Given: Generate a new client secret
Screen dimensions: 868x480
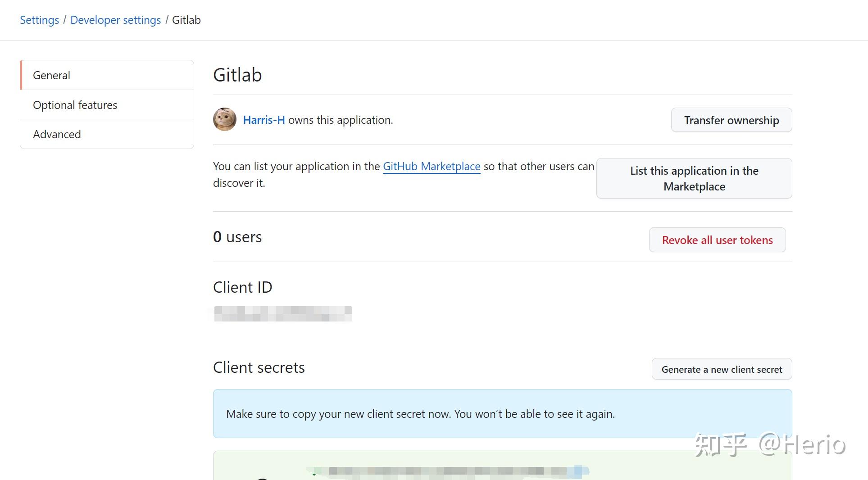Looking at the screenshot, I should click(x=721, y=369).
